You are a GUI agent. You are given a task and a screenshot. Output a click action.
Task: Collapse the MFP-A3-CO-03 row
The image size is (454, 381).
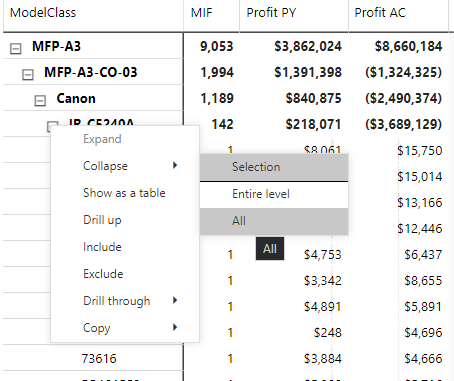28,74
